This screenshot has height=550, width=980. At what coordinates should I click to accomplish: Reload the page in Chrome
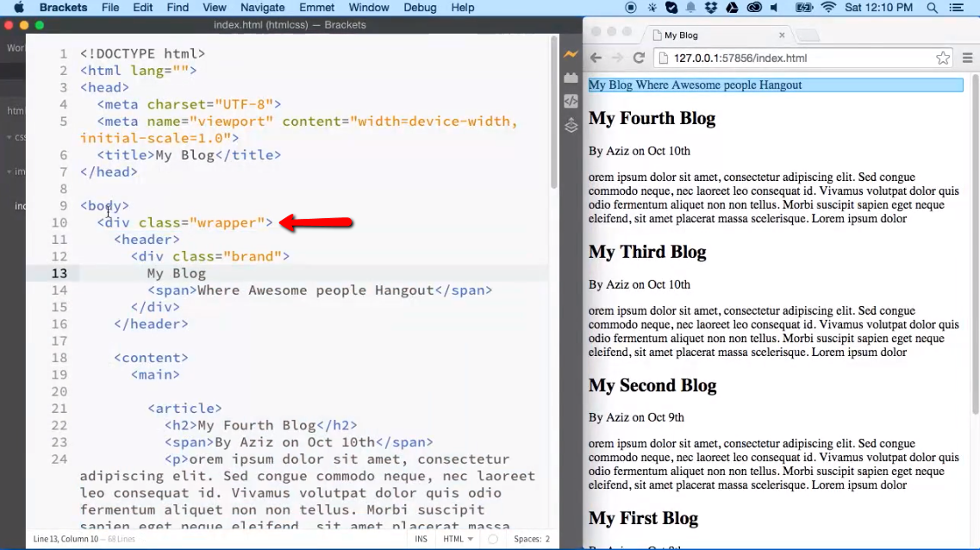640,58
